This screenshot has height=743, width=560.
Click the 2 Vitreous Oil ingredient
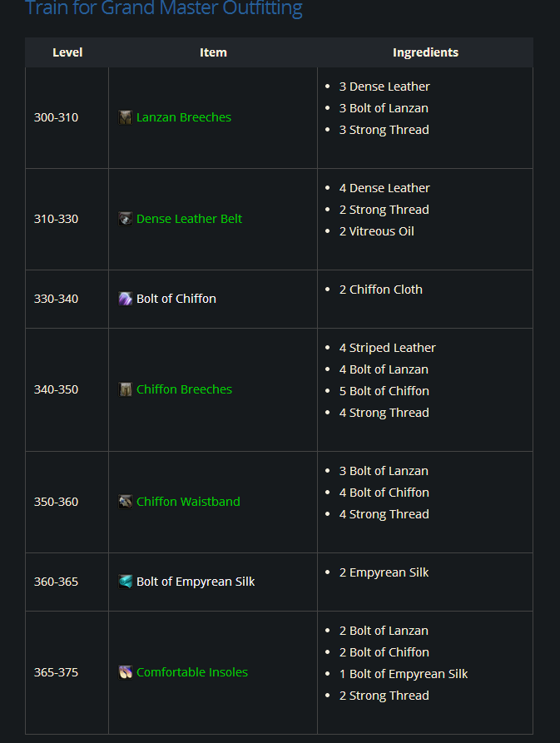pyautogui.click(x=376, y=231)
